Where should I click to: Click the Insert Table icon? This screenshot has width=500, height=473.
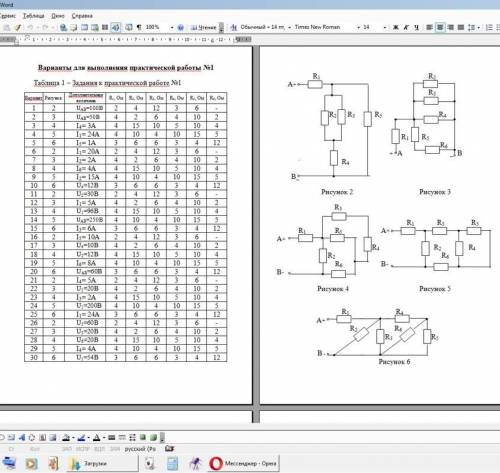(x=85, y=27)
